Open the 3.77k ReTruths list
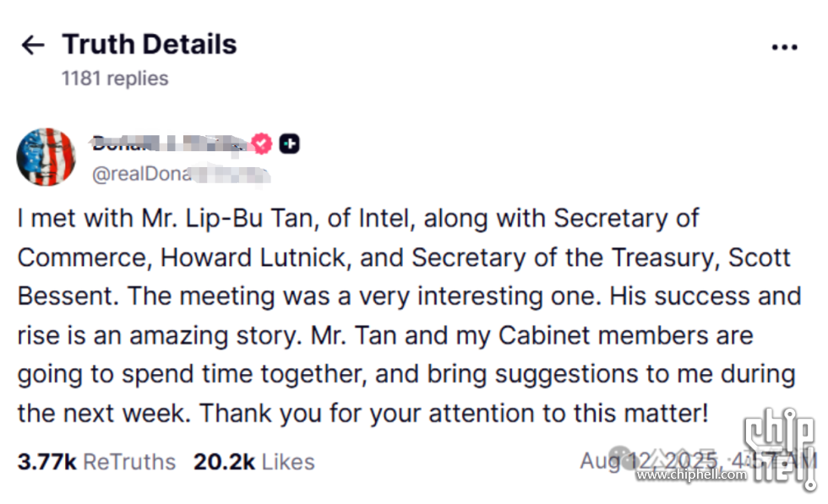828x504 pixels. [x=96, y=463]
